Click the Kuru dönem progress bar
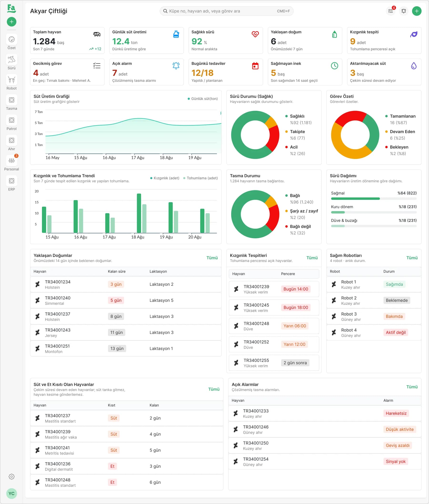Screen dimensions: 429x504 [374, 212]
